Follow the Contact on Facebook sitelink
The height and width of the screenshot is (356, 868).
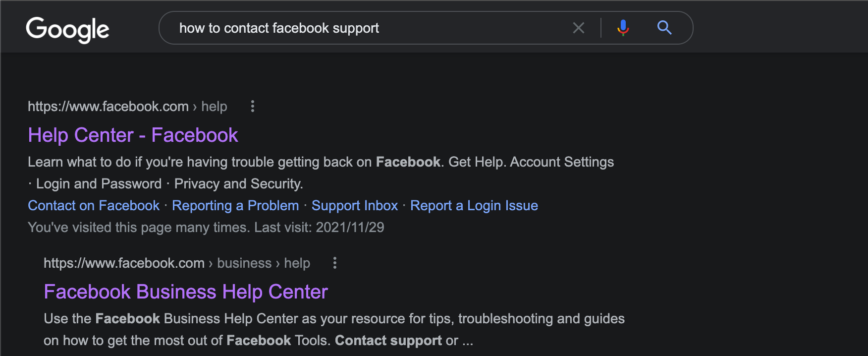tap(94, 205)
